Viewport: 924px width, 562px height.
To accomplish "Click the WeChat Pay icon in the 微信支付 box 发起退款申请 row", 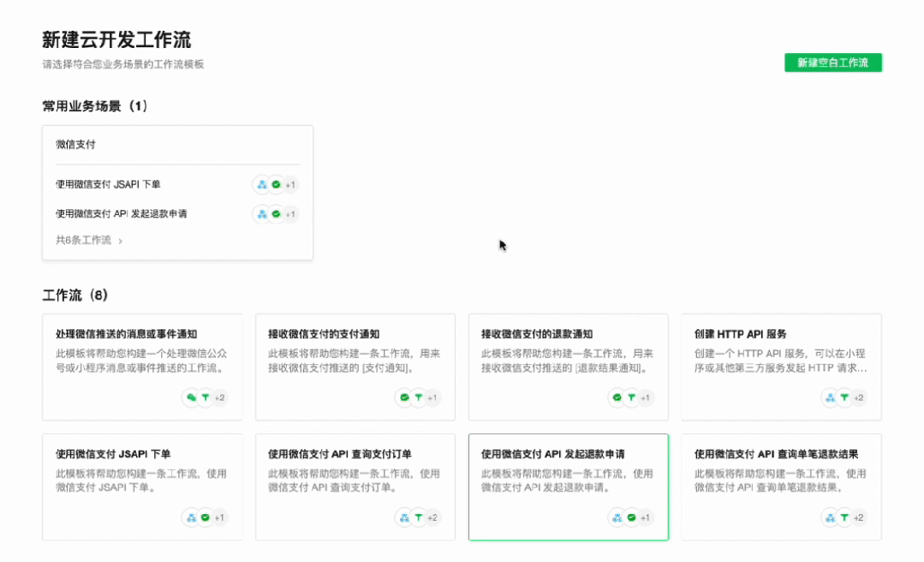I will point(277,214).
